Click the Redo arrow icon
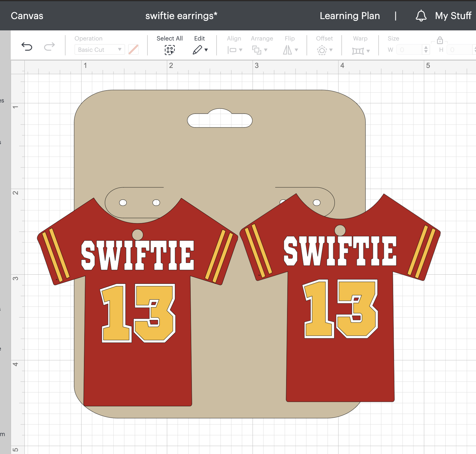 click(49, 46)
